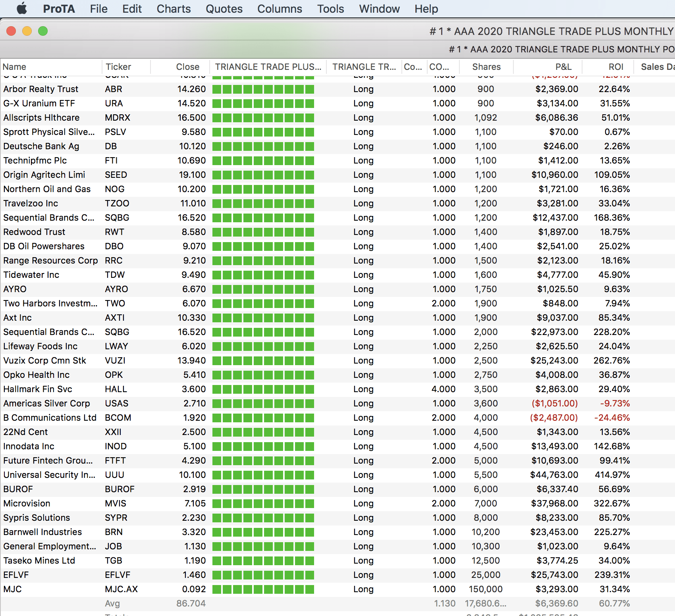
Task: Select Two Harbors Investm... row
Action: tap(337, 303)
